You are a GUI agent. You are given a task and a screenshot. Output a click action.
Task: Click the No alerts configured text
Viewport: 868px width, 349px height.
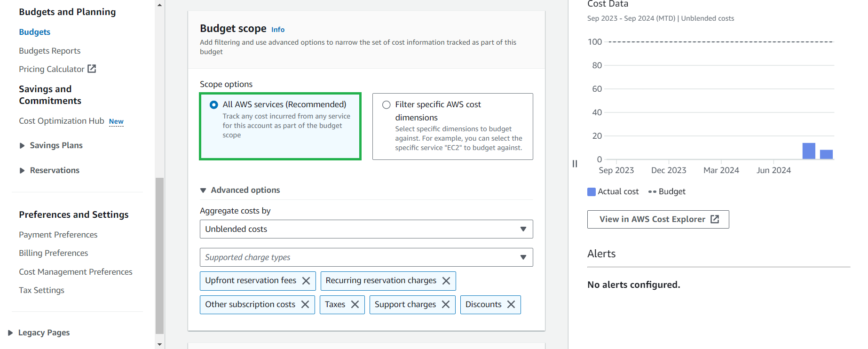[x=634, y=285]
